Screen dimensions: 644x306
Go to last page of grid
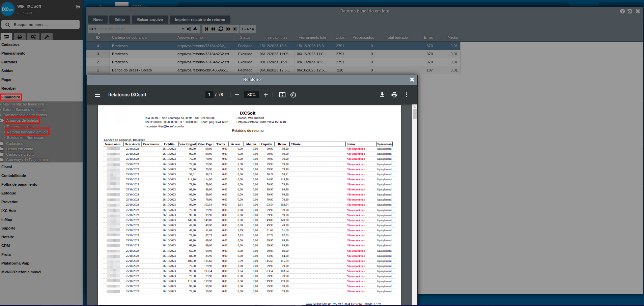(x=235, y=29)
